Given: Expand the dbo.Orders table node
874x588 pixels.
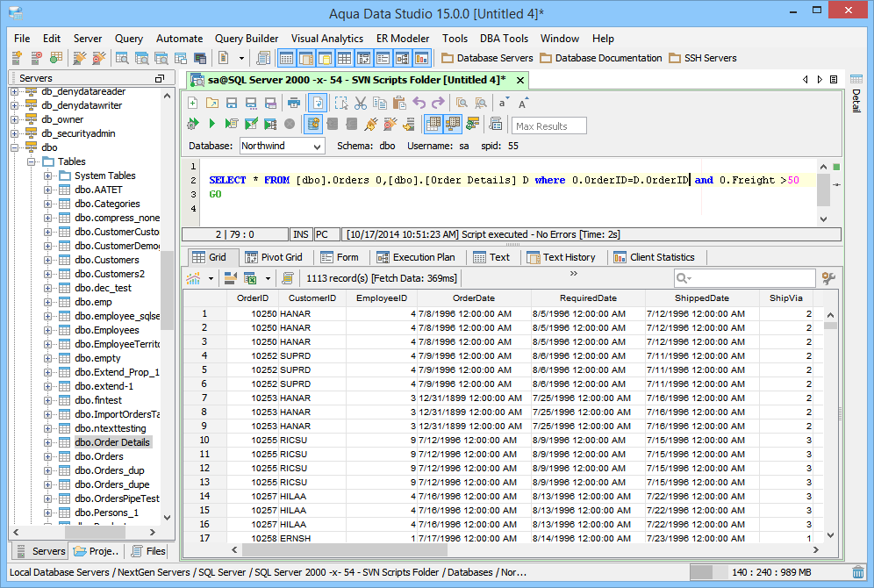Looking at the screenshot, I should (x=48, y=456).
